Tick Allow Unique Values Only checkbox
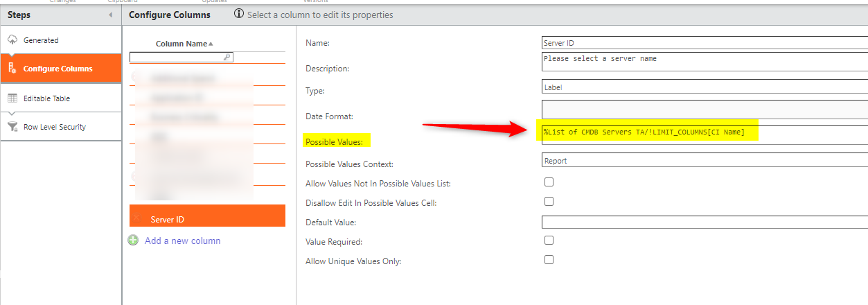 [x=549, y=260]
